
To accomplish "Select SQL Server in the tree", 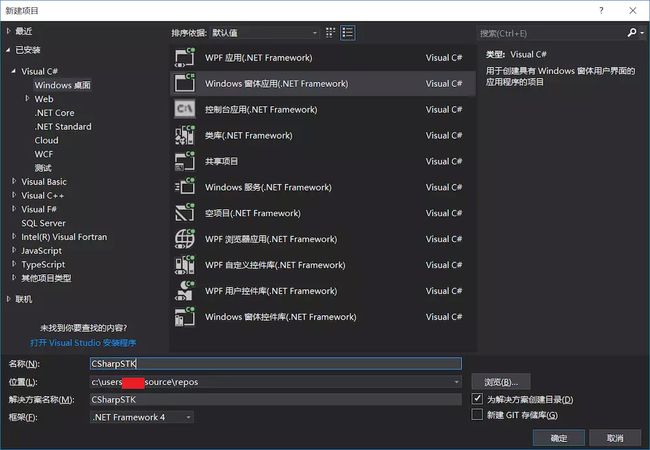I will 44,223.
